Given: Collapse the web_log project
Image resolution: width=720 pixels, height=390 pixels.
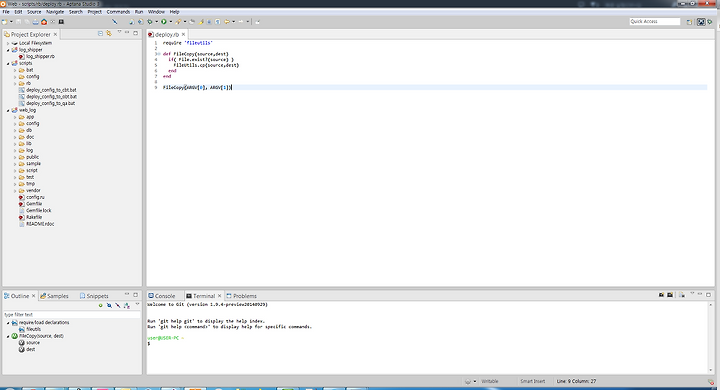Looking at the screenshot, I should pos(8,110).
